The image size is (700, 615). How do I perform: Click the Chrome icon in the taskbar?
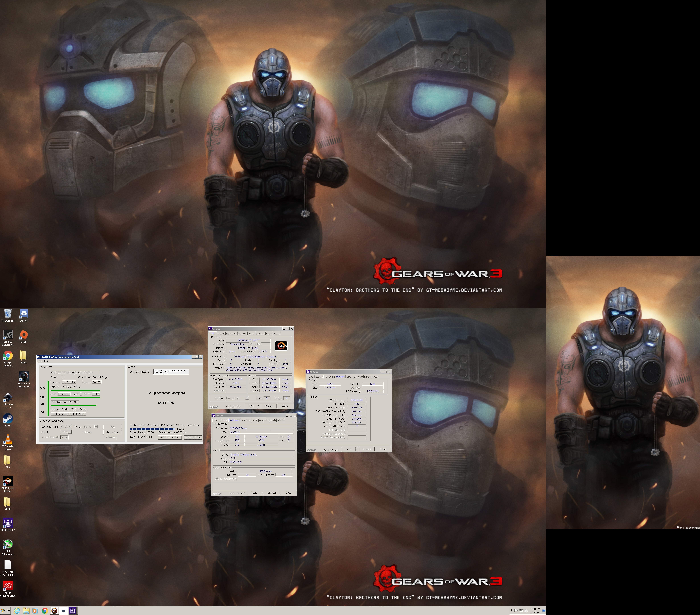(45, 611)
